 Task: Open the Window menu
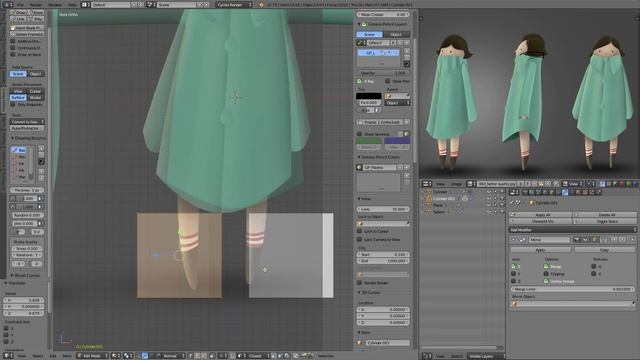click(55, 4)
